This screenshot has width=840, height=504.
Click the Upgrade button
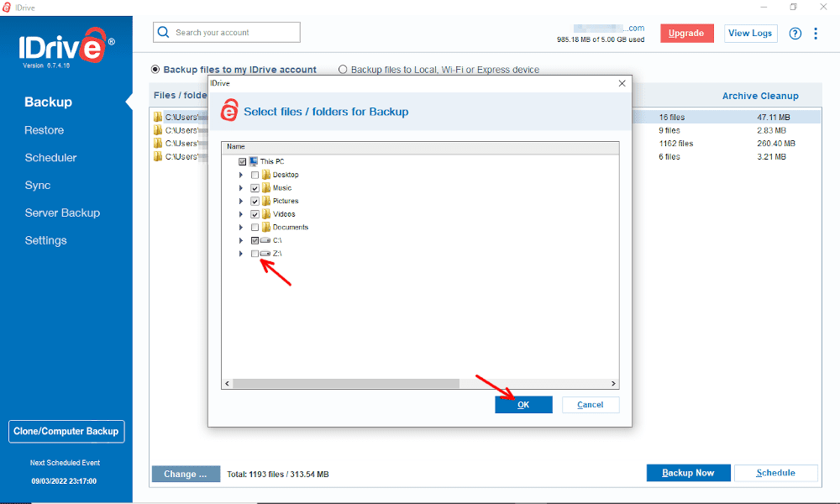686,34
